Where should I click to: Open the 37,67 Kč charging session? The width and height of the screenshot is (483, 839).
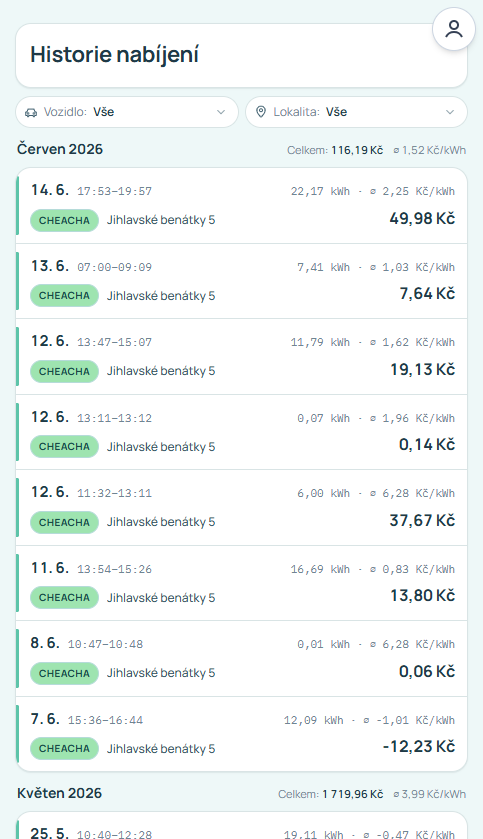click(242, 508)
